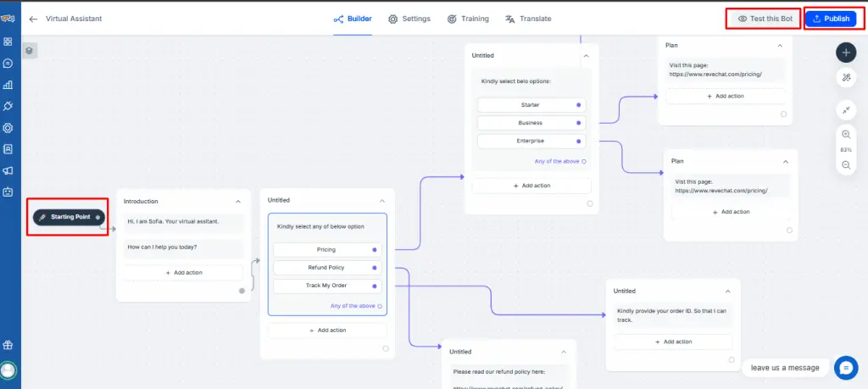This screenshot has width=868, height=389.
Task: Open the plug integrations sidebar icon
Action: pyautogui.click(x=8, y=106)
